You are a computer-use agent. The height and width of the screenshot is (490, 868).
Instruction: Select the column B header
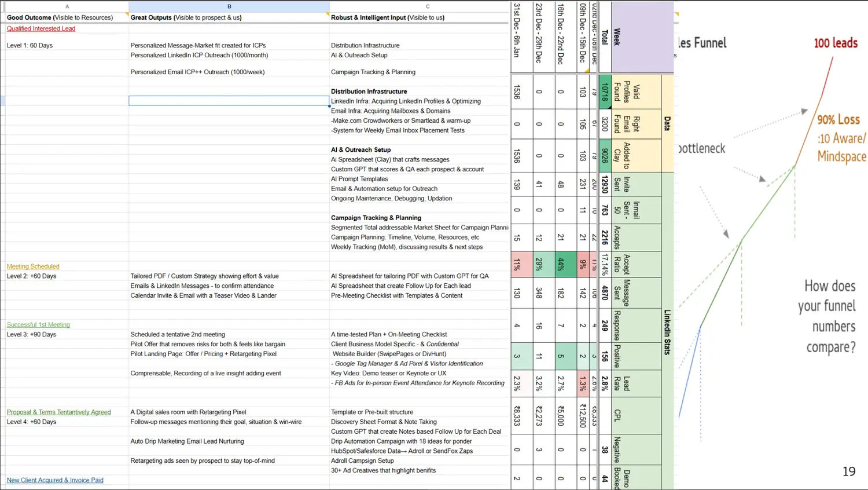click(229, 6)
